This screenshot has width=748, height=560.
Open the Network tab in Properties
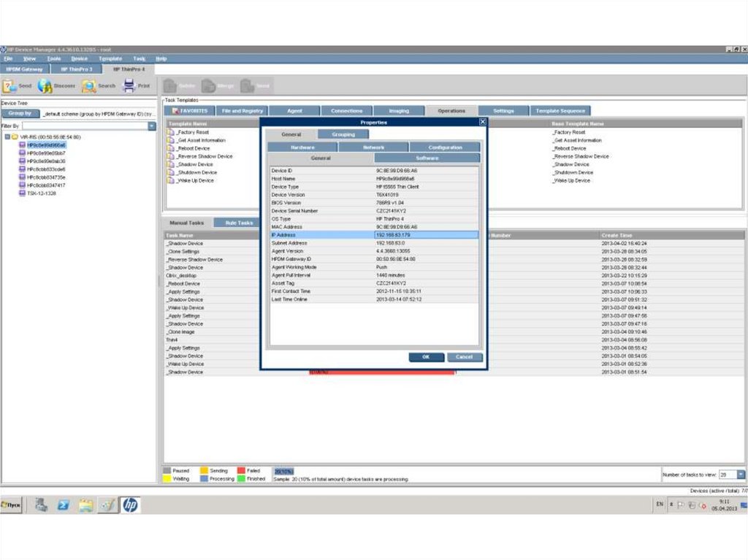[x=373, y=147]
